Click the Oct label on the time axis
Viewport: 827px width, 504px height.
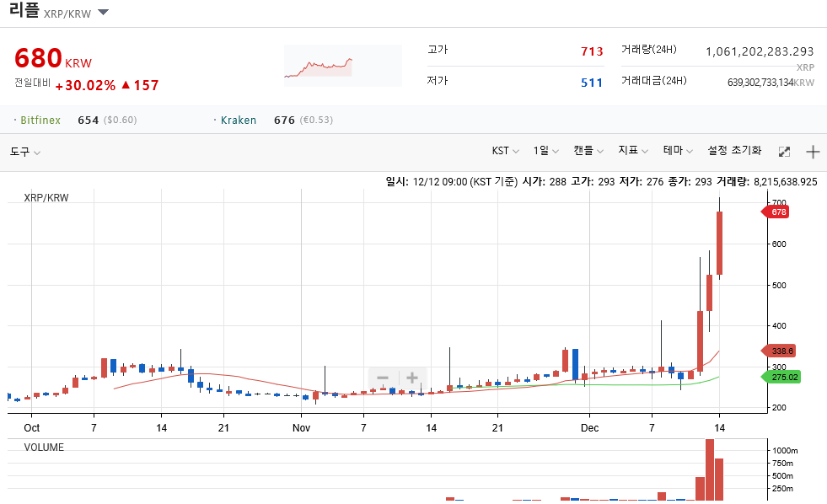click(32, 427)
